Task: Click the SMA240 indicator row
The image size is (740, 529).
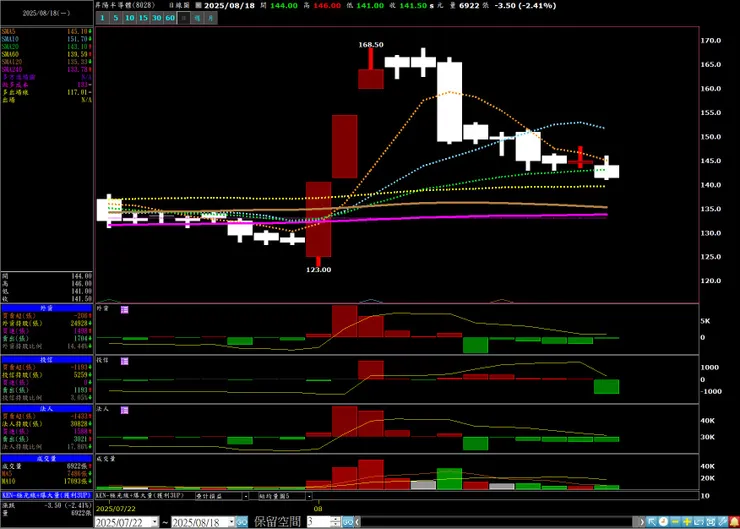Action: tap(47, 69)
